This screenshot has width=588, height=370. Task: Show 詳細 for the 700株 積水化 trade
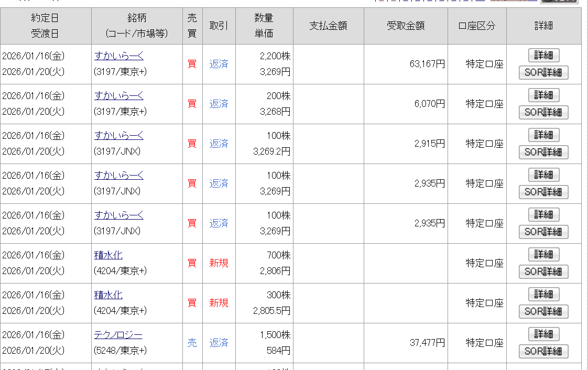tap(543, 255)
